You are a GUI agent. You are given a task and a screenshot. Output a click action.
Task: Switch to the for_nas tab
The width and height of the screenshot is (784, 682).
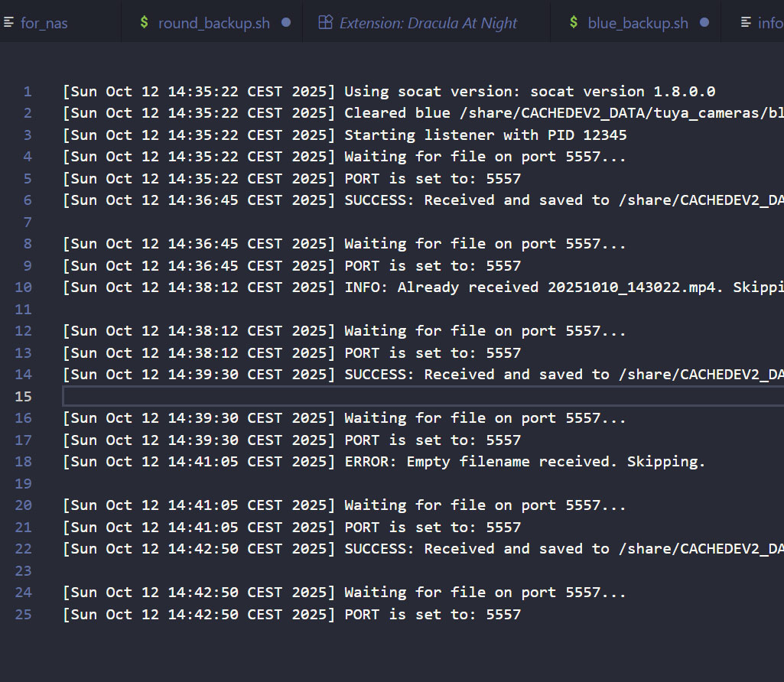(44, 23)
